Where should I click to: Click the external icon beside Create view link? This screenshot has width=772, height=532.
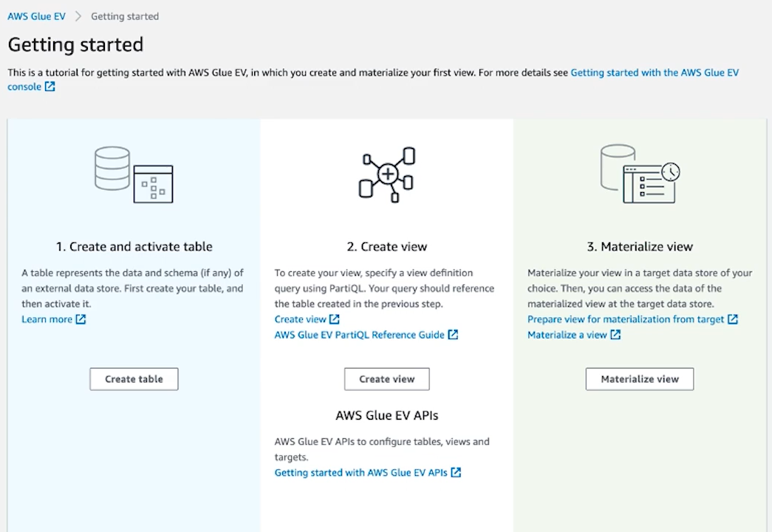335,319
